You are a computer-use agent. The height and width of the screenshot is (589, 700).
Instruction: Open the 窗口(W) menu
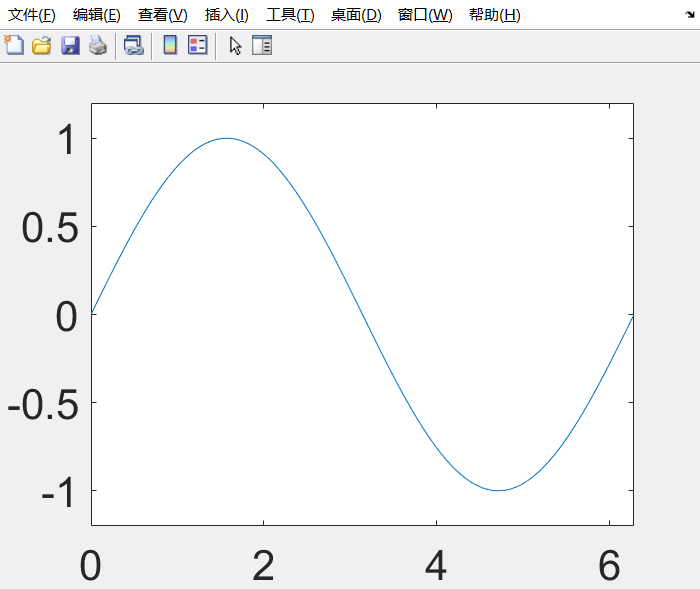pyautogui.click(x=425, y=15)
